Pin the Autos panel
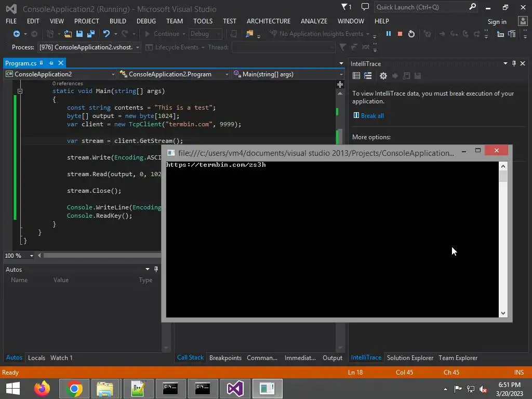 click(x=156, y=269)
